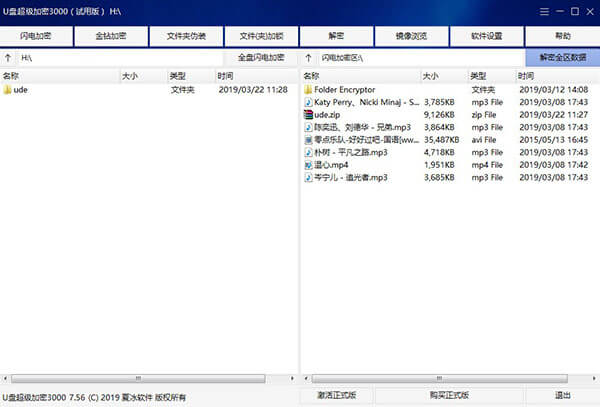Select the 兄弟.mp3 file name
The image size is (600, 407).
coord(362,127)
